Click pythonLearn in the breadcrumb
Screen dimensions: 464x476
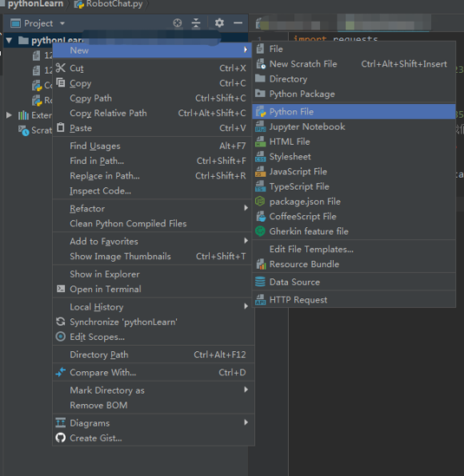click(x=36, y=4)
